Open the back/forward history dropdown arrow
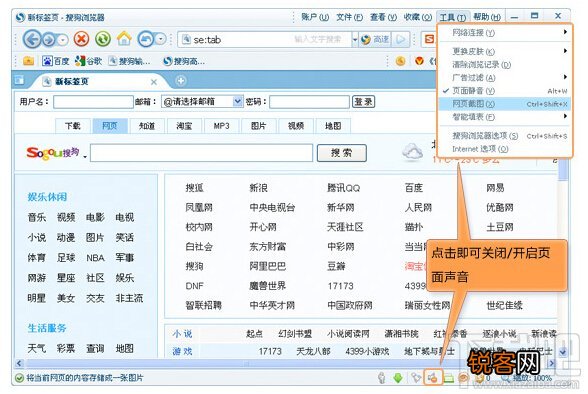Image resolution: width=588 pixels, height=394 pixels. tap(63, 39)
